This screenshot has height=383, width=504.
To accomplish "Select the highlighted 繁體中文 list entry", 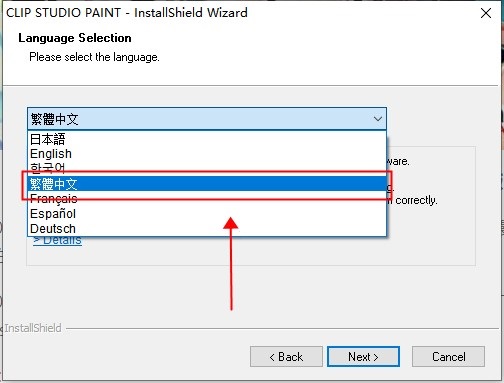I will (207, 184).
